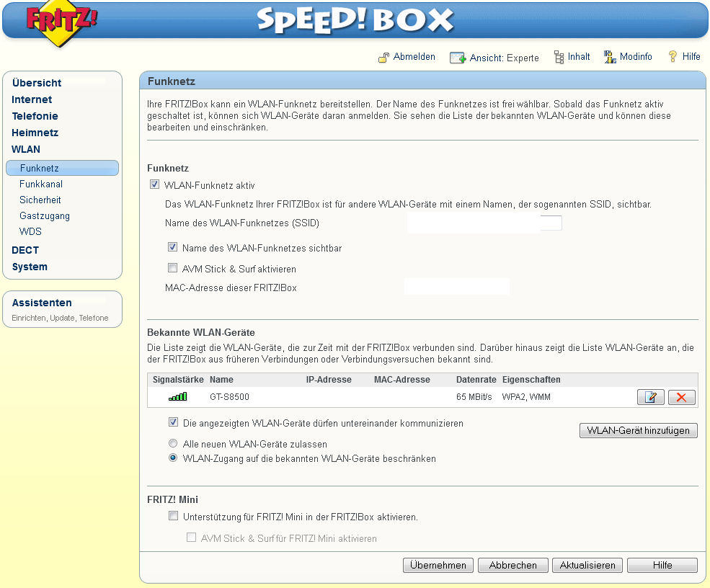Enable Unterstützung für FRITZ! Mini
Viewport: 710px width, 588px height.
174,516
